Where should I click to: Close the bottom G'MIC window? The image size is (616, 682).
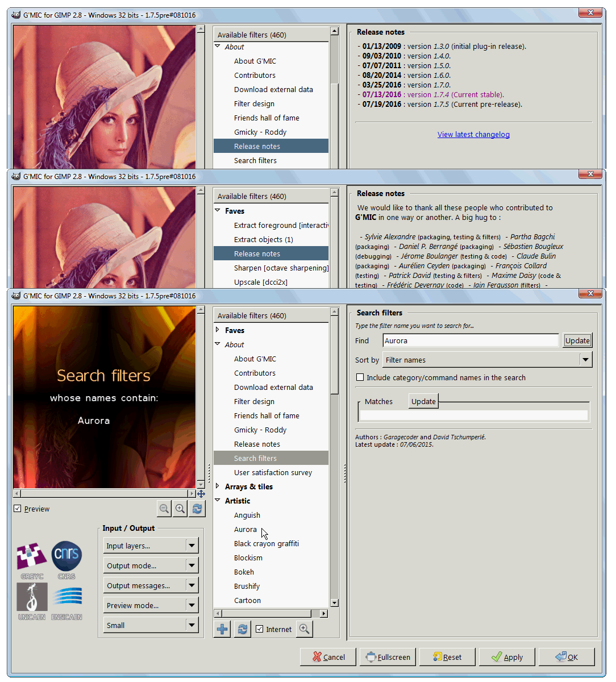590,293
